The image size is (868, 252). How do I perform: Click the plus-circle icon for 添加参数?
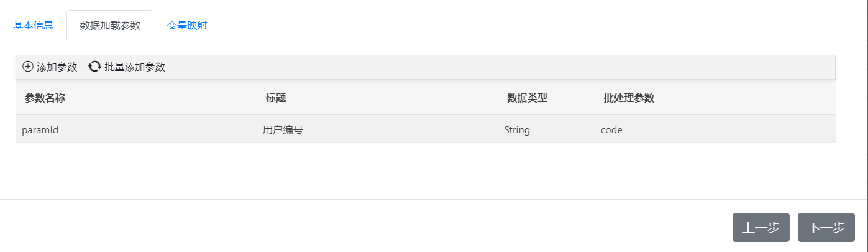tap(28, 67)
